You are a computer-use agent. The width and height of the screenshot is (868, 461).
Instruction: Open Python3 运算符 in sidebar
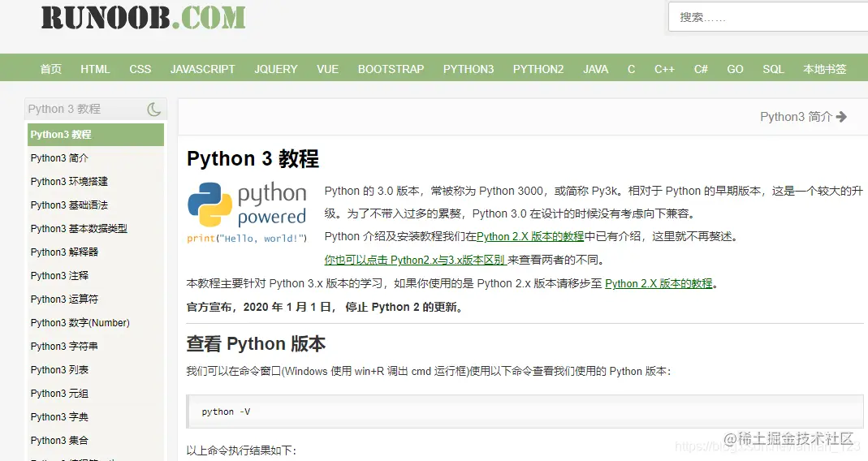point(64,299)
